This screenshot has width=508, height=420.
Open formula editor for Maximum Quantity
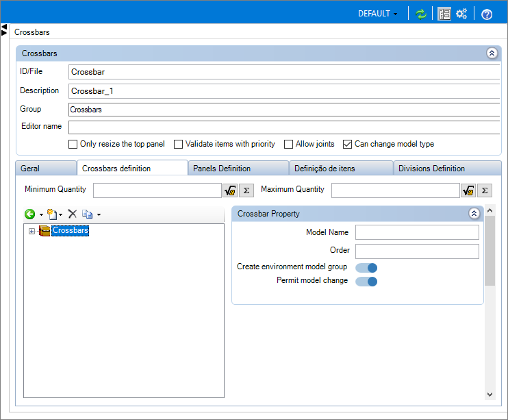click(x=468, y=190)
